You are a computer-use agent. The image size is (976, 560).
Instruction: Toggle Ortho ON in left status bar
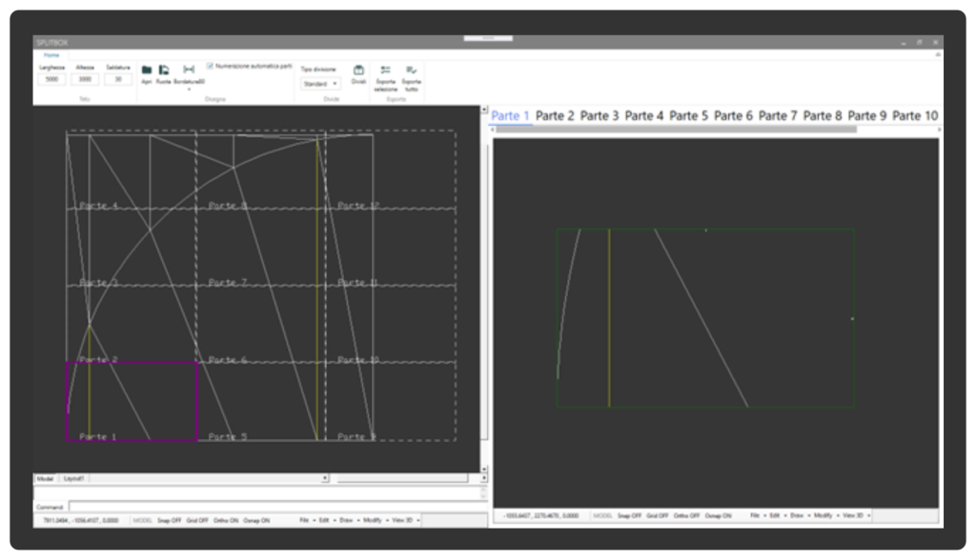coord(226,521)
